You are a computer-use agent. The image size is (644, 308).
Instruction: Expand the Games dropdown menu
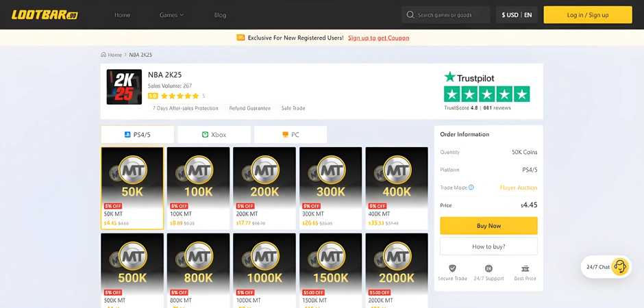[x=172, y=15]
